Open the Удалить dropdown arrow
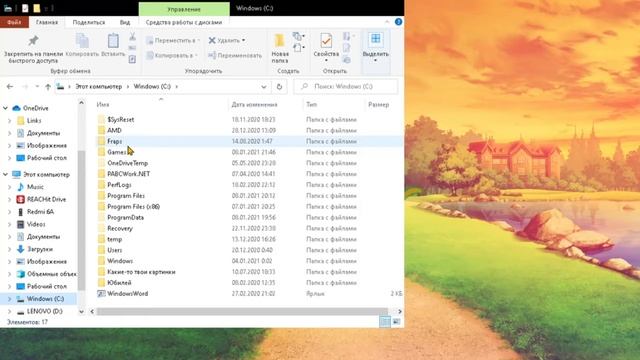Viewport: 640px width, 360px height. pos(244,40)
